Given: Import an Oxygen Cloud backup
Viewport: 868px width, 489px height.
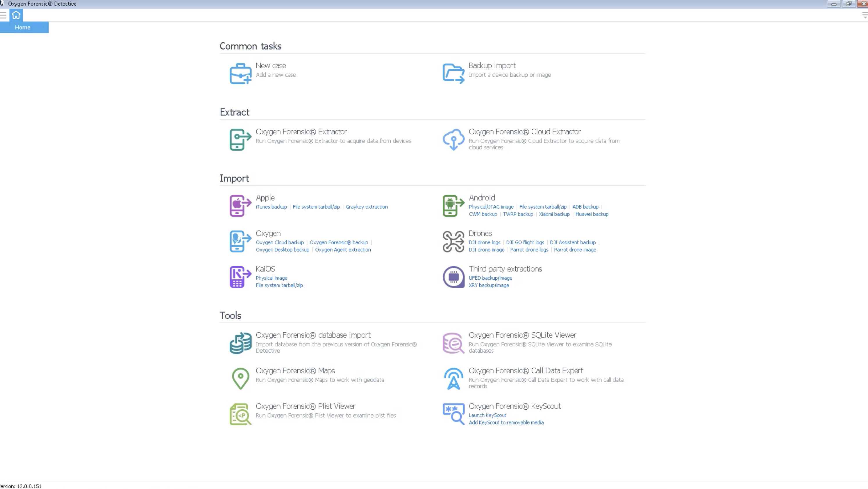Looking at the screenshot, I should (x=280, y=242).
